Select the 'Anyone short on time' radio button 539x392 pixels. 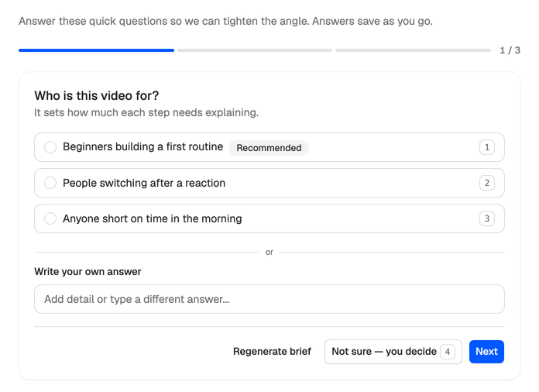[x=50, y=218]
